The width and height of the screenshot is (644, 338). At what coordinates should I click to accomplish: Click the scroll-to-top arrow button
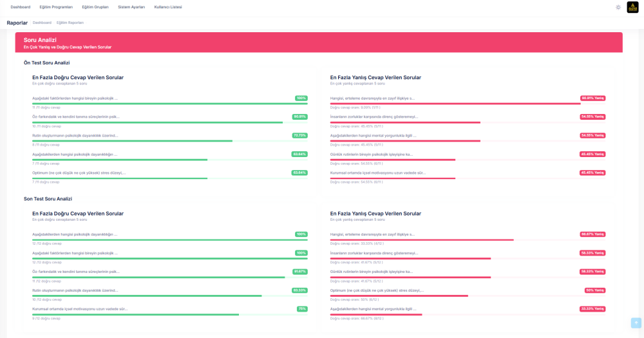tap(636, 323)
